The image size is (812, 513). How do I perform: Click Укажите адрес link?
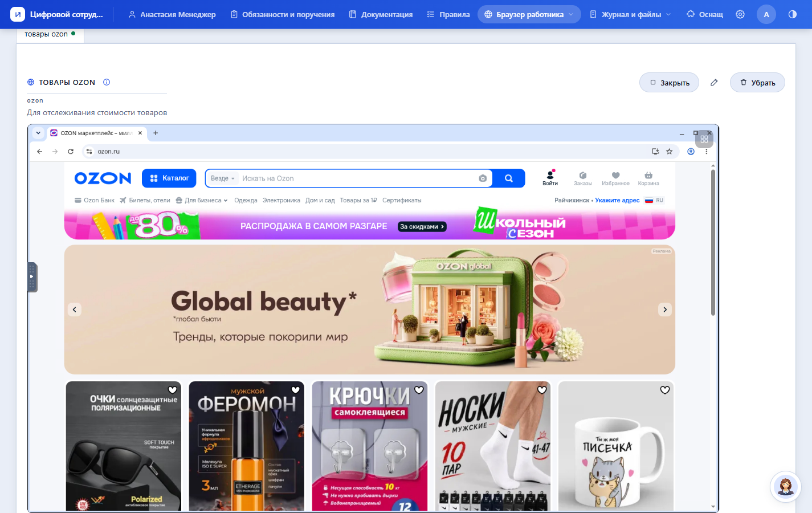(617, 200)
